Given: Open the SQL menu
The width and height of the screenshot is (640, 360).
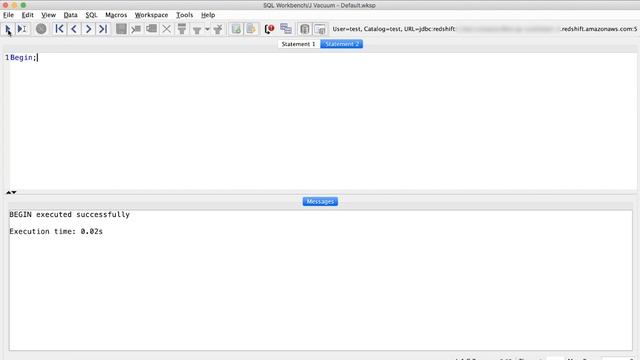Looking at the screenshot, I should 91,15.
